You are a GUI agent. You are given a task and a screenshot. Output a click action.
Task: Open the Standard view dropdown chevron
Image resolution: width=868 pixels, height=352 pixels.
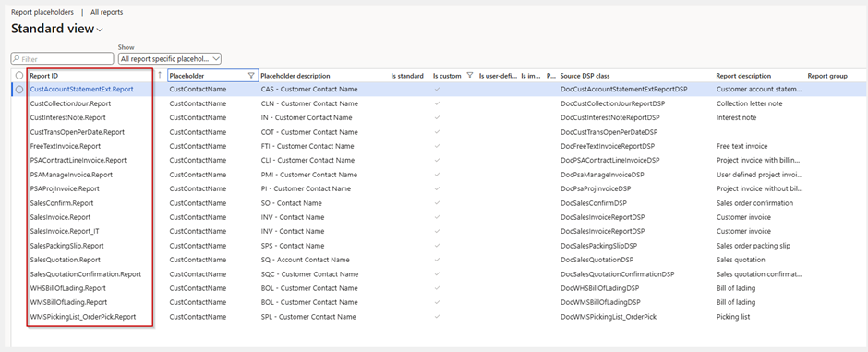pos(100,30)
